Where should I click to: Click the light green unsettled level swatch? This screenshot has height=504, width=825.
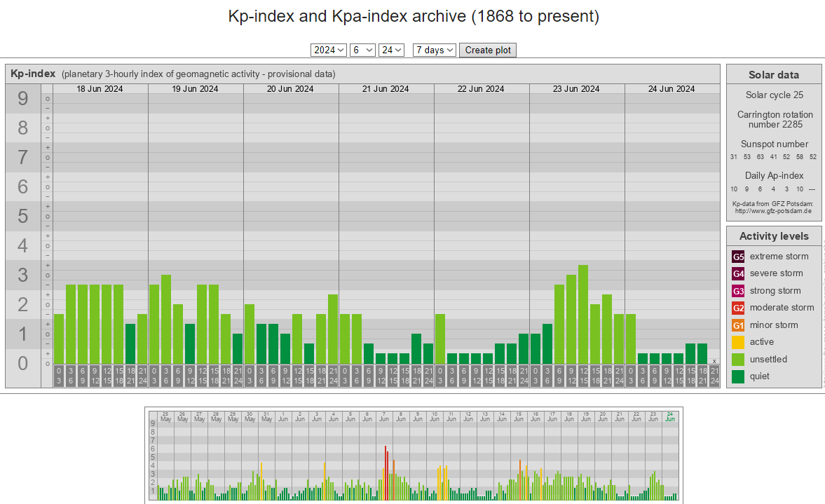click(x=738, y=360)
